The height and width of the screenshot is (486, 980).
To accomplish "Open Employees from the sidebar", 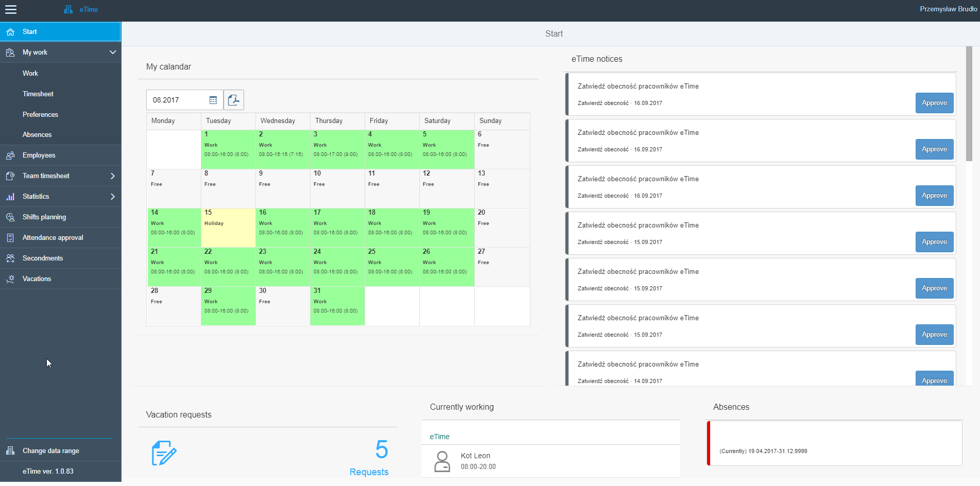I will [x=39, y=155].
